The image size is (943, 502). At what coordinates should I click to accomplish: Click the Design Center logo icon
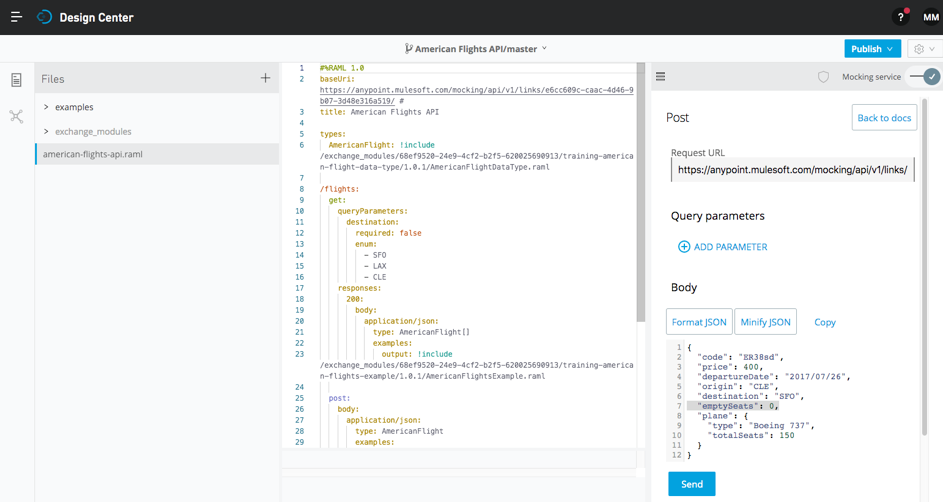tap(45, 17)
